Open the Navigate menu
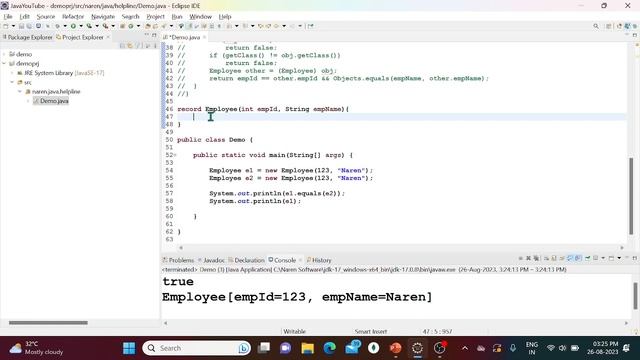The height and width of the screenshot is (360, 640). (103, 16)
